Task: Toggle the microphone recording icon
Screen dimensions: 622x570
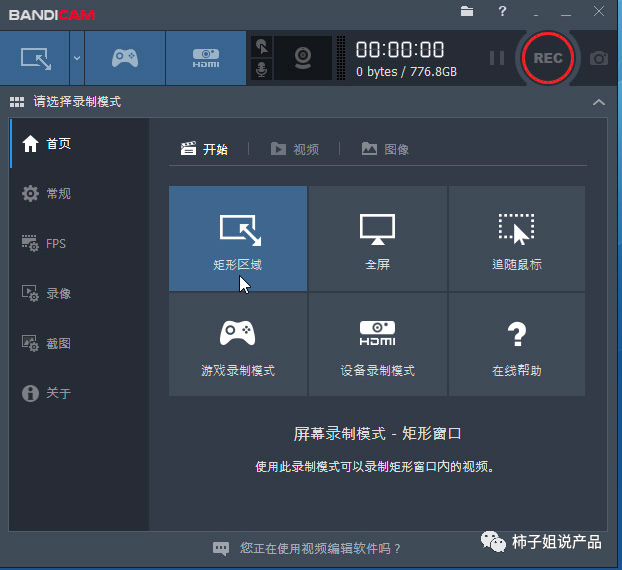Action: (x=261, y=69)
